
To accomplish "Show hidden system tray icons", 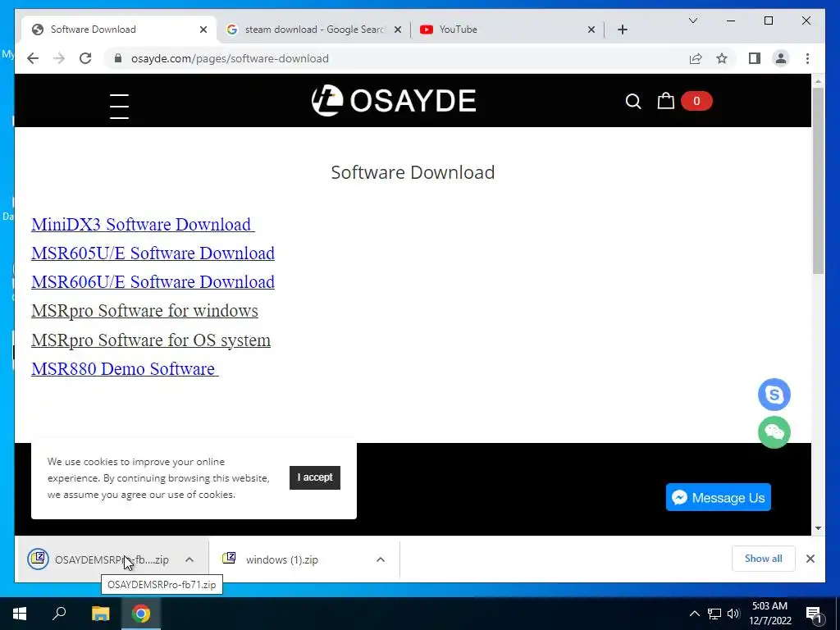I will 694,614.
